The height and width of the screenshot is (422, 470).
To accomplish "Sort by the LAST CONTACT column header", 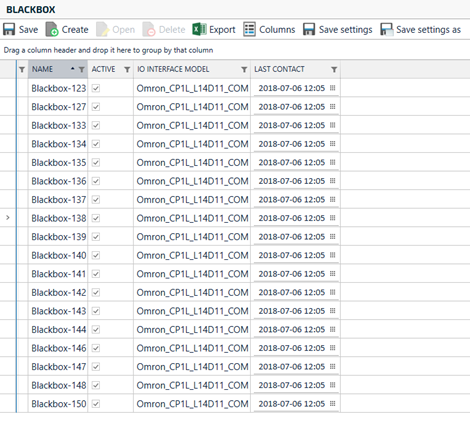I will point(279,69).
